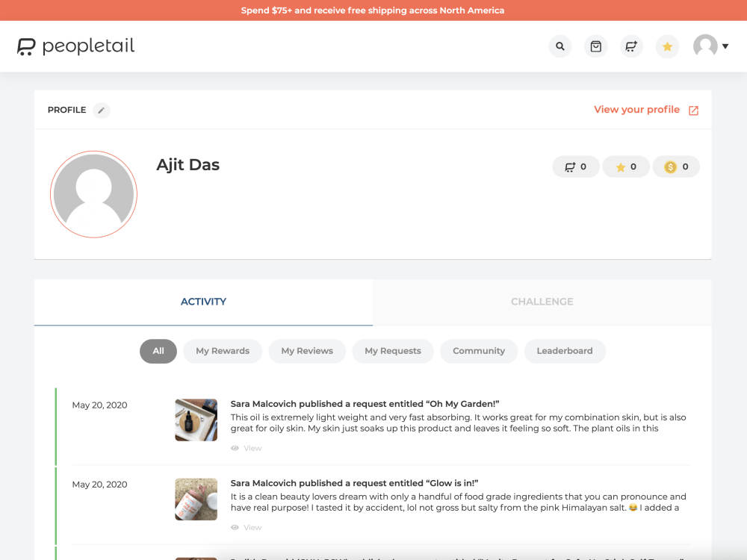The height and width of the screenshot is (560, 747).
Task: Click the Ajit Das name heading
Action: point(187,165)
